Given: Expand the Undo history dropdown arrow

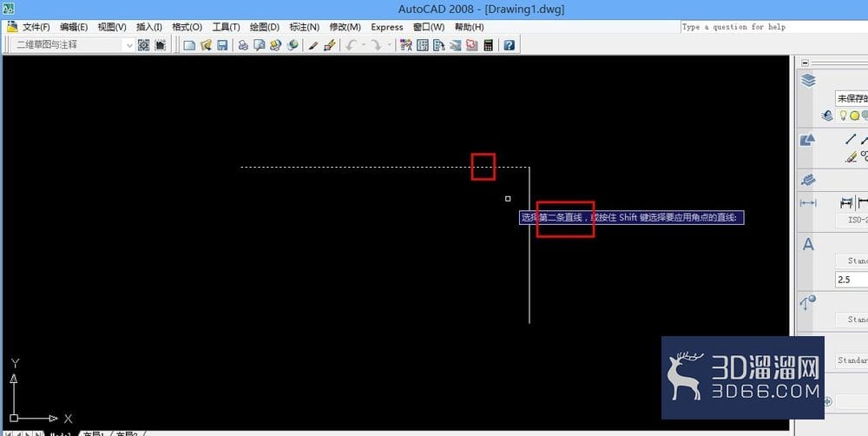Looking at the screenshot, I should (363, 45).
